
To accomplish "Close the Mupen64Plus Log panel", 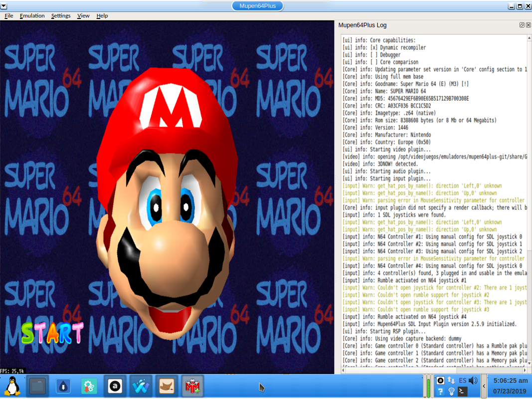I will pos(529,25).
